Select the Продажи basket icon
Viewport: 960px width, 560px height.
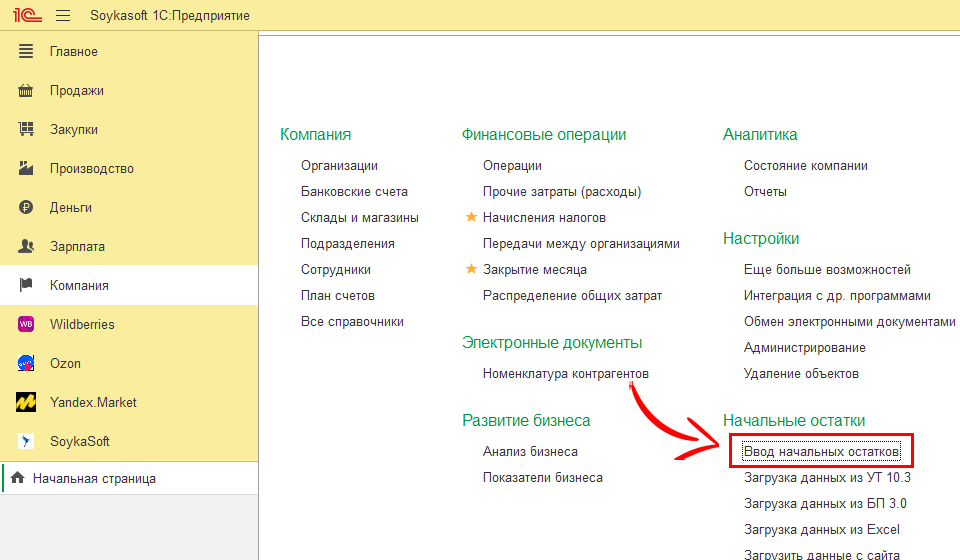(27, 91)
